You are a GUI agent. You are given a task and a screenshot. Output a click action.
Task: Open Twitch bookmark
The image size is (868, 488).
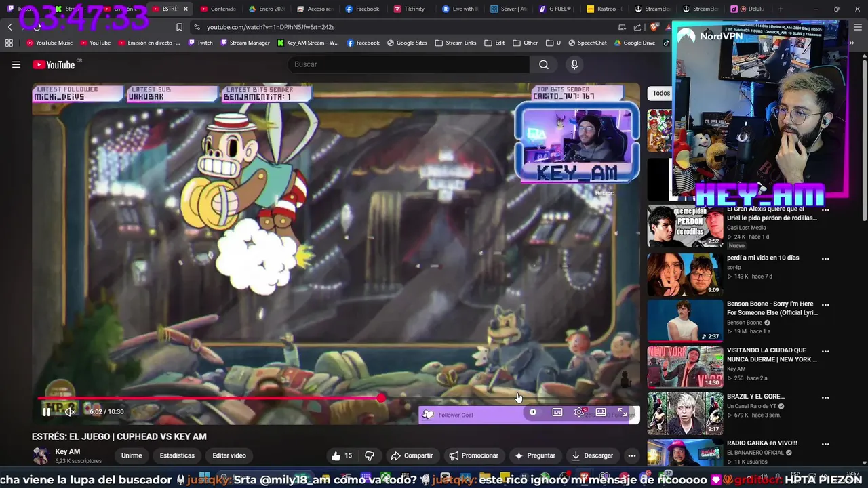[200, 43]
